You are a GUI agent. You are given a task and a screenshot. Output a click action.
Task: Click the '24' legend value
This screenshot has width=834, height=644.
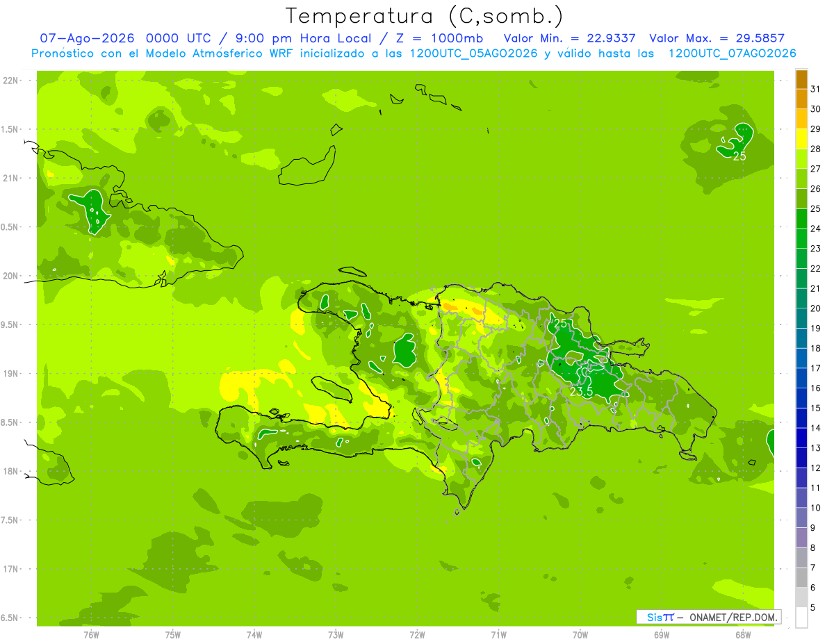coord(816,229)
